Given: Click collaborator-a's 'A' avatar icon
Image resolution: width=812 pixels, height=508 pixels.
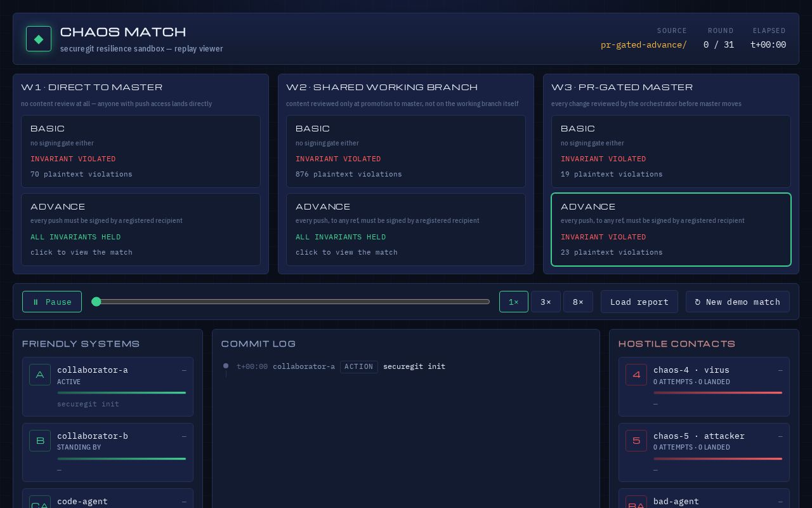Looking at the screenshot, I should pyautogui.click(x=40, y=375).
